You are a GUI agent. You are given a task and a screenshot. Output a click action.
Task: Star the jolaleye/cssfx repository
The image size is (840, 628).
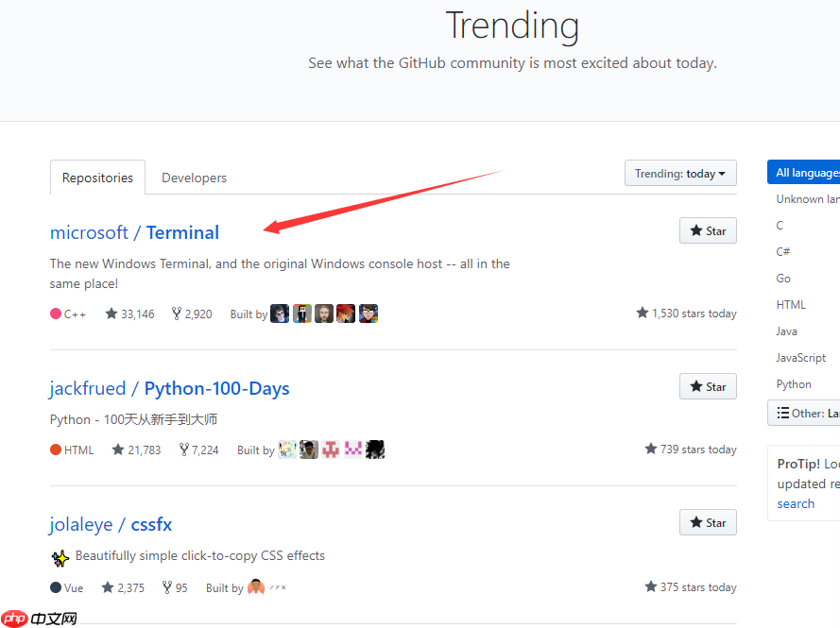708,522
